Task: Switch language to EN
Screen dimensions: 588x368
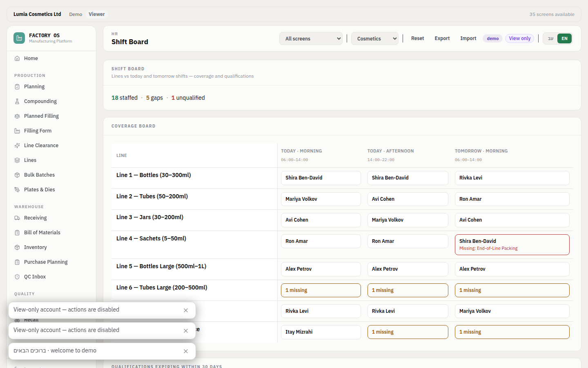Action: 564,38
